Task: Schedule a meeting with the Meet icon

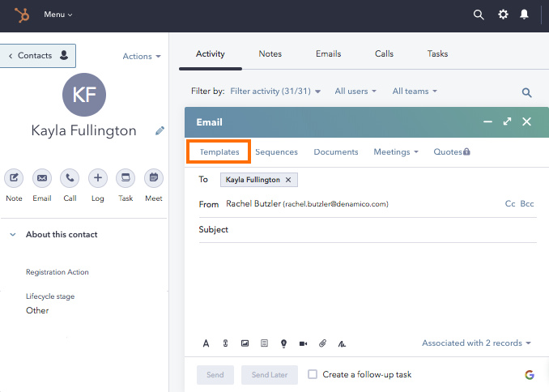Action: pos(154,178)
